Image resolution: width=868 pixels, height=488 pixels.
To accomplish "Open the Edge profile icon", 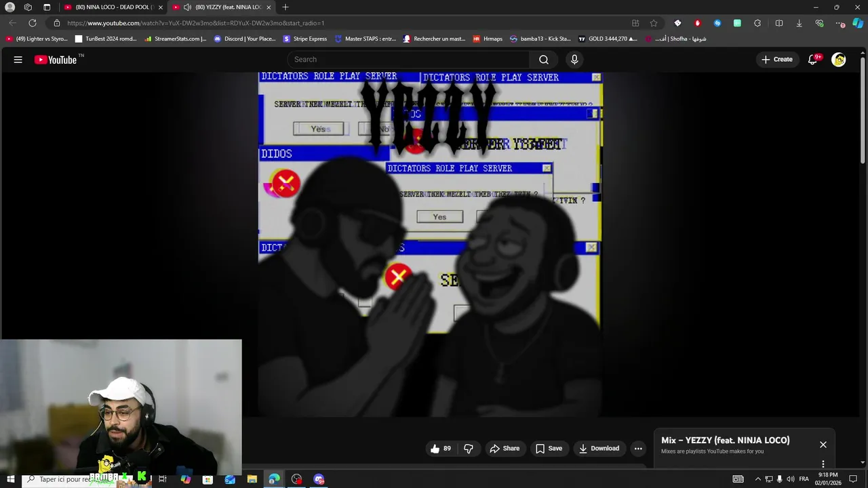I will coord(9,7).
